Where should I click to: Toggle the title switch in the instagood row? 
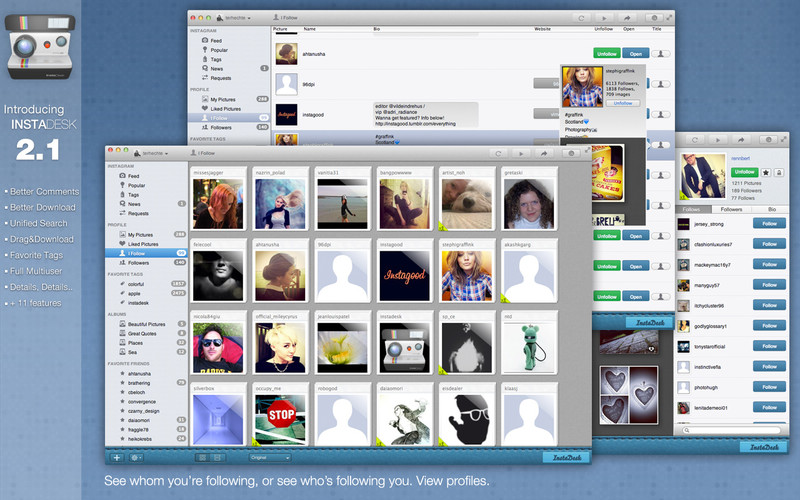(x=662, y=114)
